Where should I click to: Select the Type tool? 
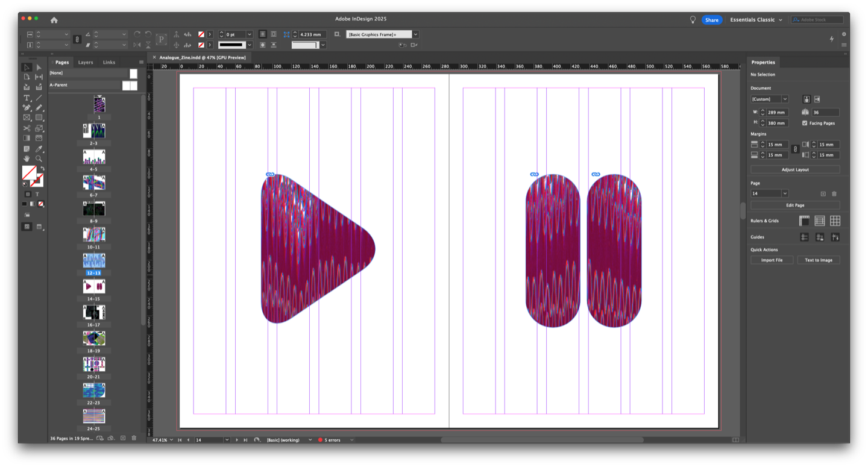coord(27,98)
